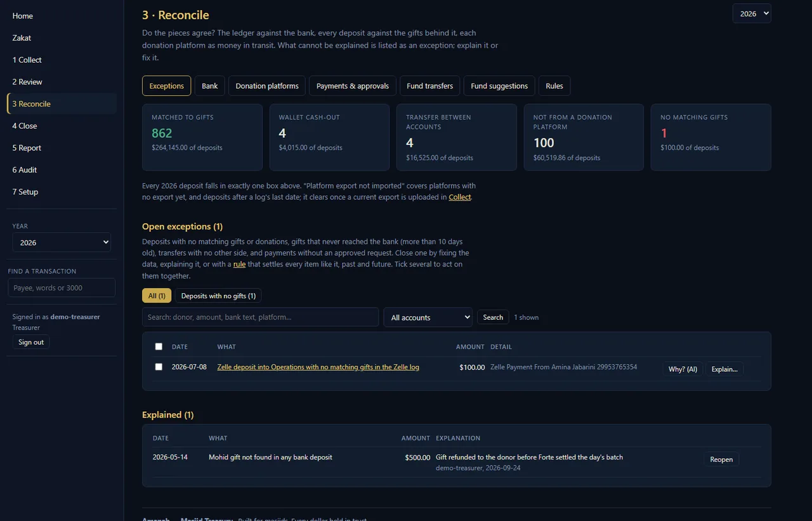
Task: Click the $500.00 amount in Explained table
Action: (417, 457)
